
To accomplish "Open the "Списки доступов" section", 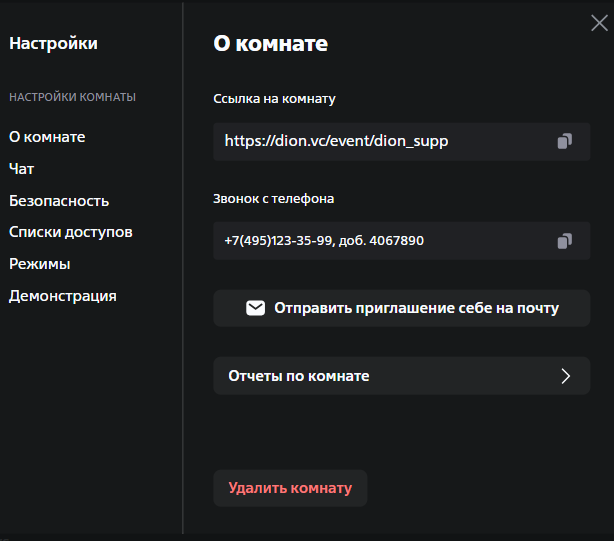I will [x=71, y=232].
